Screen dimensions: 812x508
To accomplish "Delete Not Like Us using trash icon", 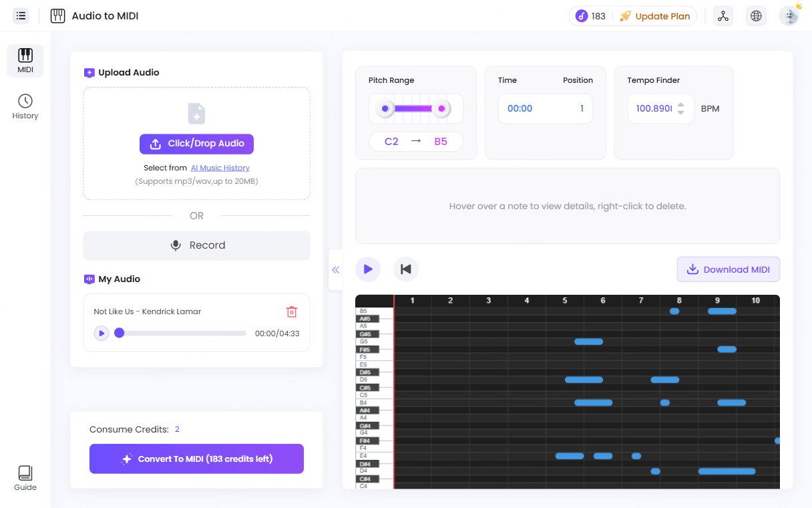I will [292, 311].
